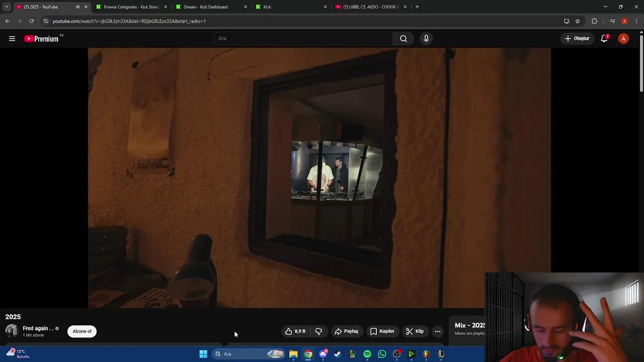Close the Stream - Kick Dashboard tab
The height and width of the screenshot is (362, 644).
246,7
